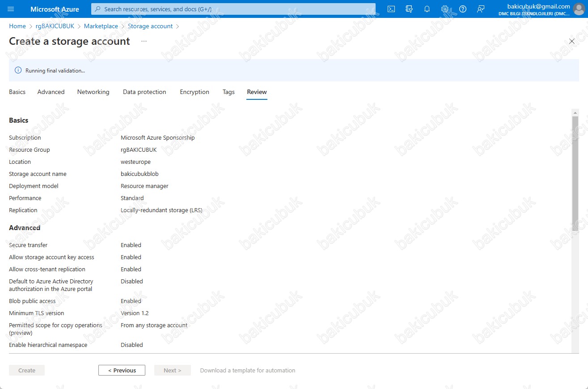Screen dimensions: 588x389
Task: Select the Encryption tab
Action: point(195,92)
